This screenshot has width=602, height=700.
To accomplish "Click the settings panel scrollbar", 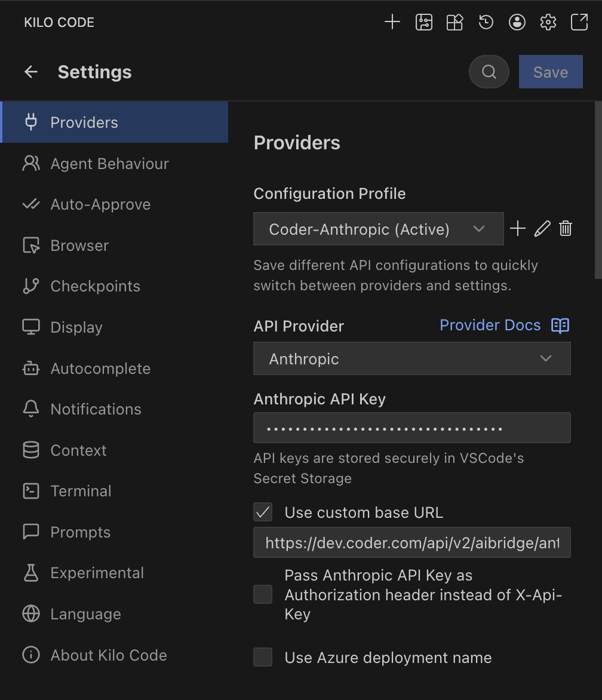I will [598, 190].
